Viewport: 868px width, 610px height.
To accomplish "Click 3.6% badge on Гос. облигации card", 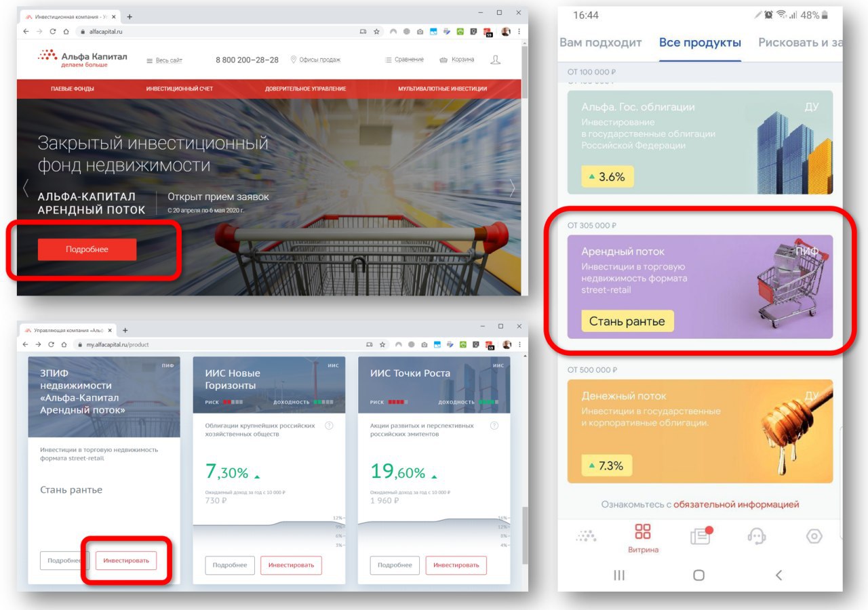I will pyautogui.click(x=607, y=177).
